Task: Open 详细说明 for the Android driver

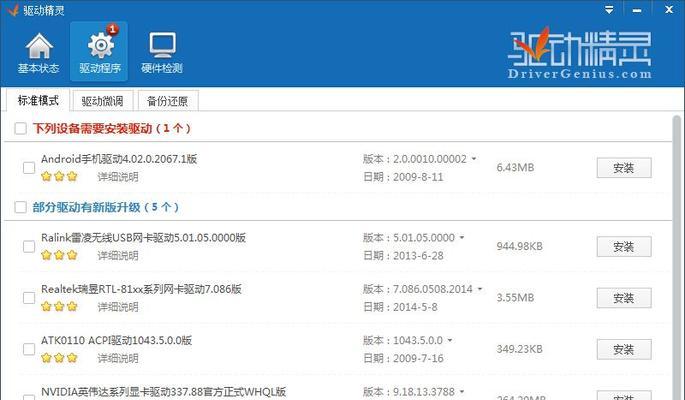Action: point(118,177)
